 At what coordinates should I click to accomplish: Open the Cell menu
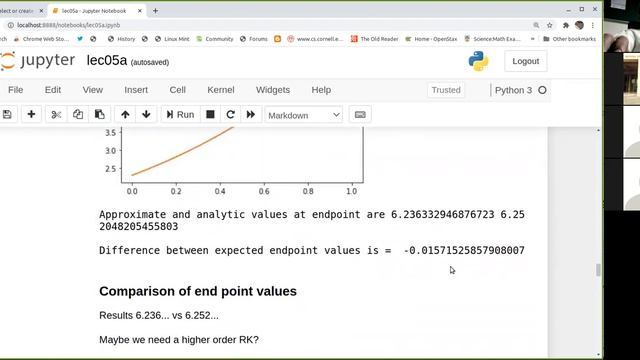click(x=178, y=90)
